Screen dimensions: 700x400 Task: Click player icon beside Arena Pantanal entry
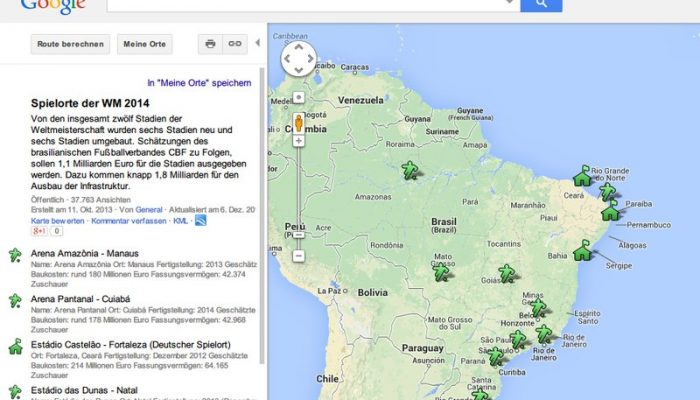coord(15,300)
